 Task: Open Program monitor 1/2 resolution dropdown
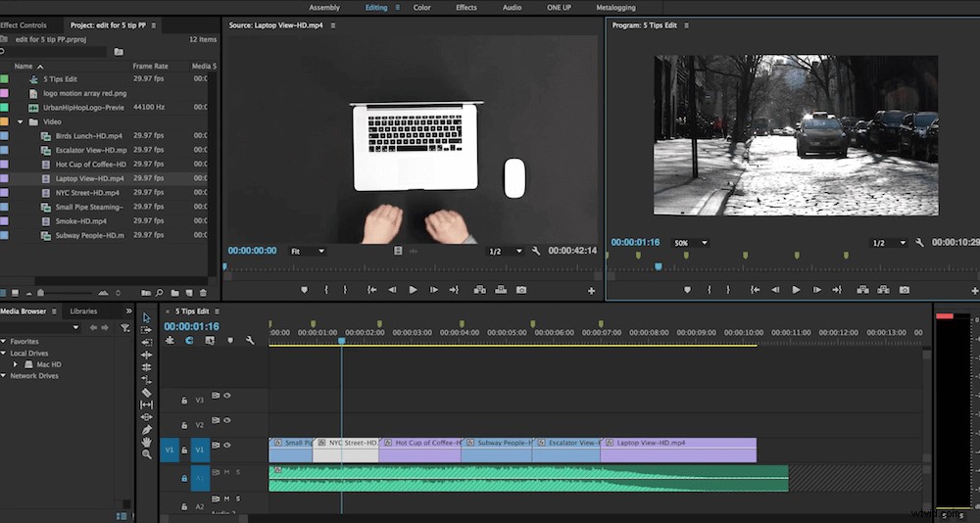[890, 243]
